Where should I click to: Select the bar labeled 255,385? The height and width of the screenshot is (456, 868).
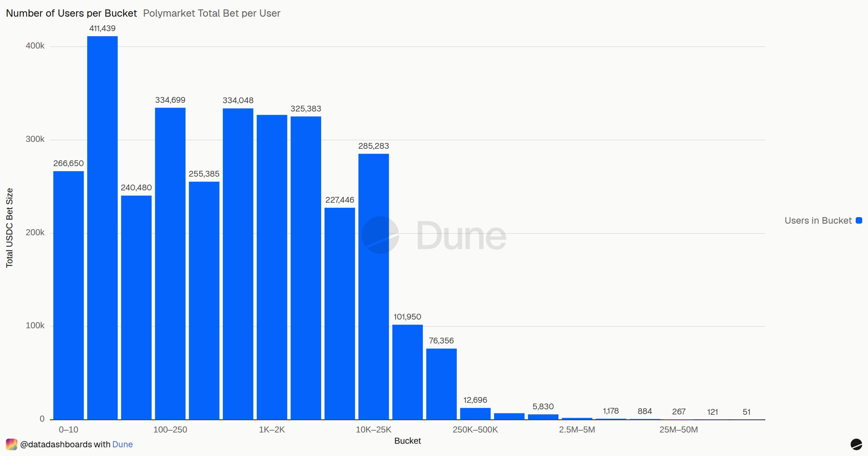click(x=204, y=301)
